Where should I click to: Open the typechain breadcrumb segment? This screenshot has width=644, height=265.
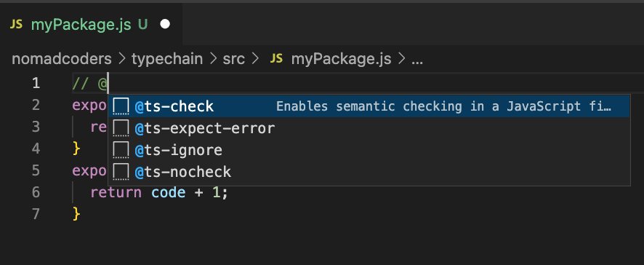coord(167,59)
